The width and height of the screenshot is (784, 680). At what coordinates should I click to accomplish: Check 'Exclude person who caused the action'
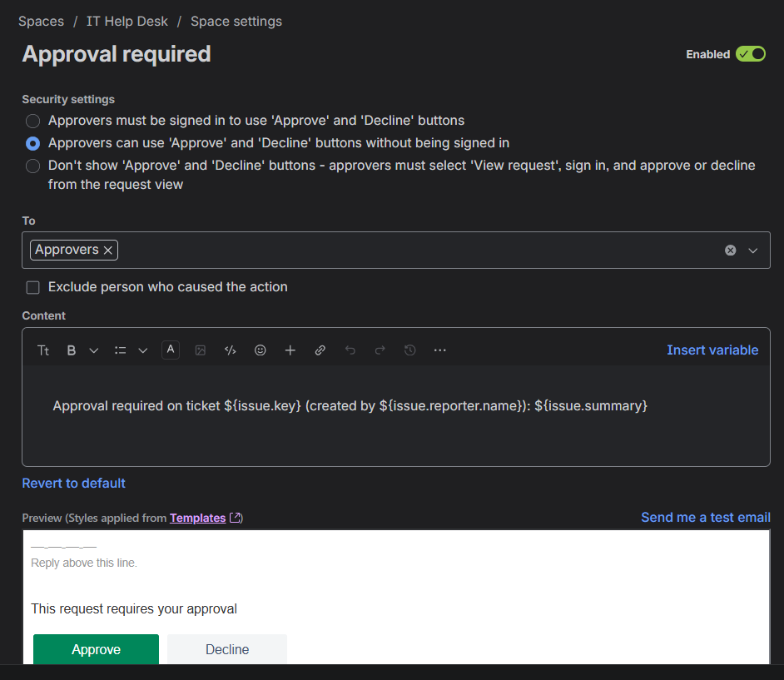click(32, 286)
